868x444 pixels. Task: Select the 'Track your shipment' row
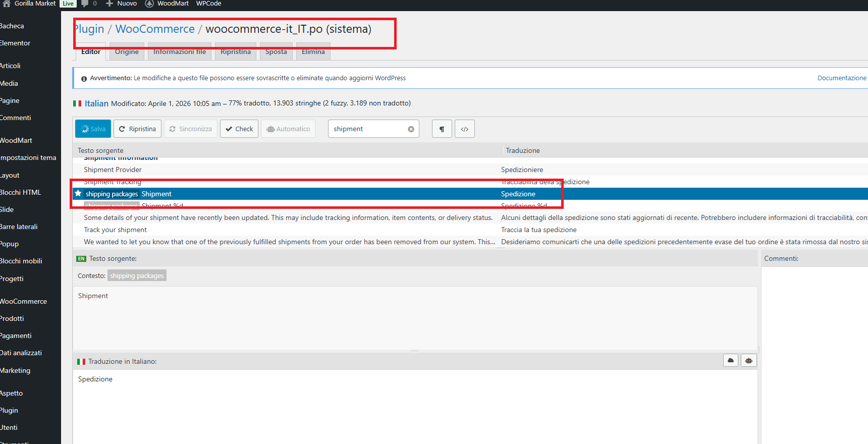point(470,230)
